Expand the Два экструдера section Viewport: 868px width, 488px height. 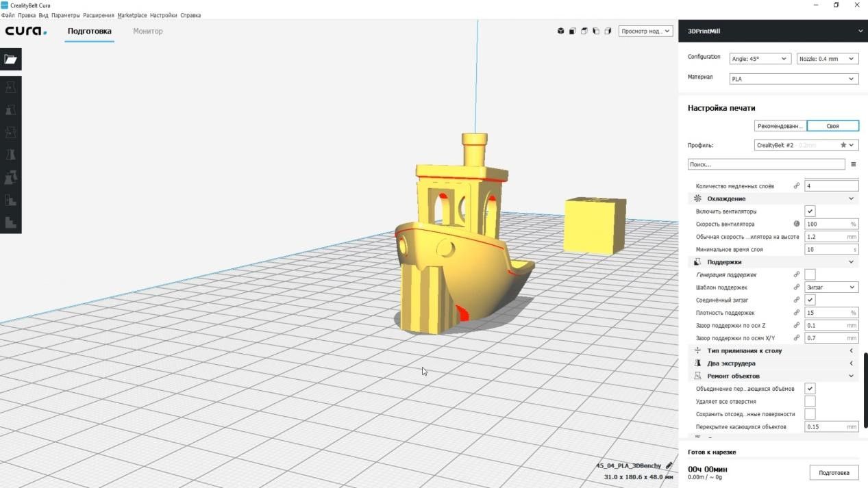(x=773, y=363)
